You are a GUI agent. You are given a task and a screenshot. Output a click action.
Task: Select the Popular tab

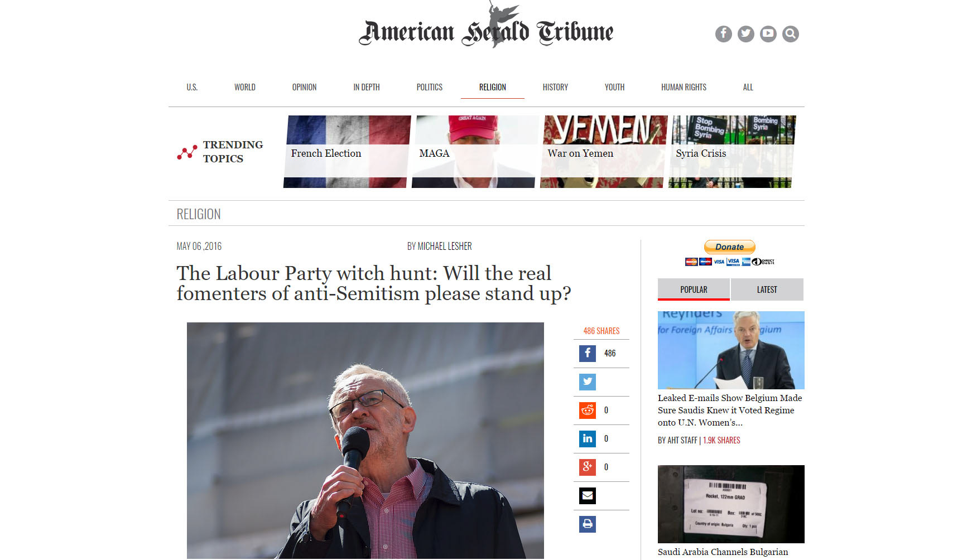tap(694, 289)
